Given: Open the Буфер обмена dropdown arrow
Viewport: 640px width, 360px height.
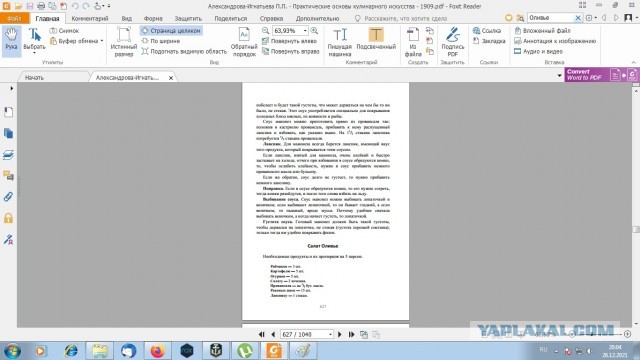Looking at the screenshot, I should (x=102, y=41).
